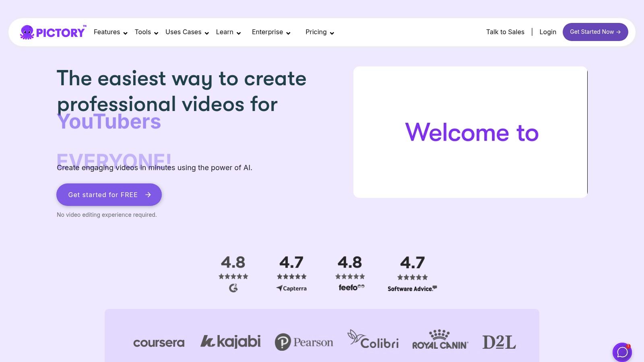Click the 'No video editing experience required.' text
Image resolution: width=644 pixels, height=362 pixels.
click(107, 215)
